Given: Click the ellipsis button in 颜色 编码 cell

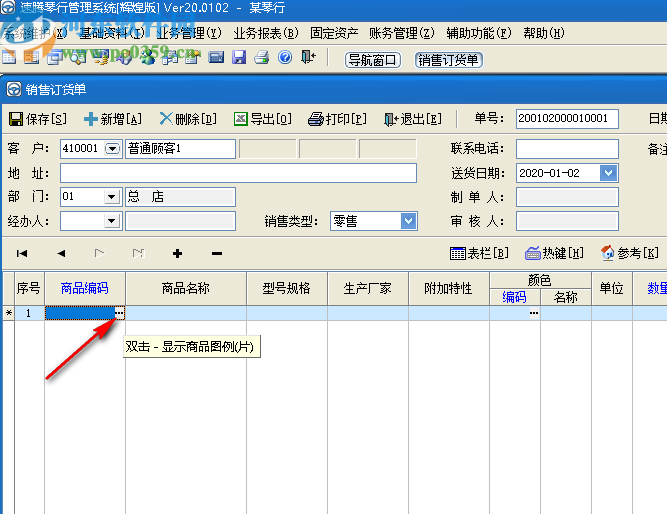Looking at the screenshot, I should pos(534,313).
